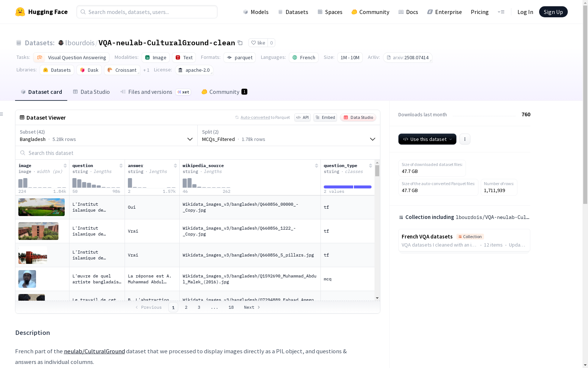The height and width of the screenshot is (368, 588).
Task: Switch to the Dataset card tab
Action: tap(41, 92)
